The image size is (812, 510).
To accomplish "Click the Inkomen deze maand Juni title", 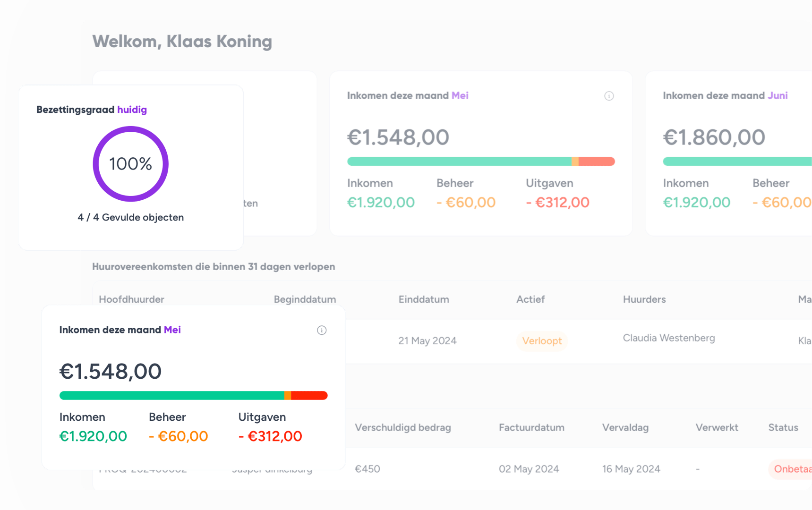I will coord(725,95).
